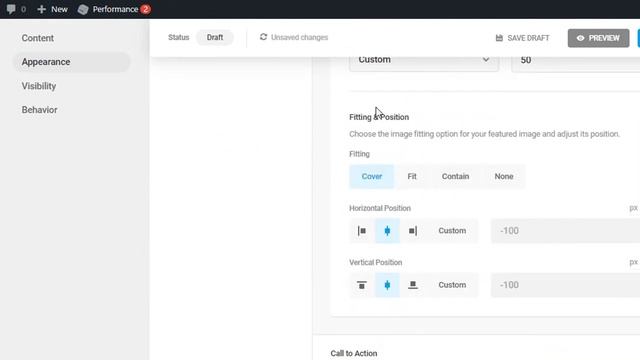
Task: Click the horizontal position px input field
Action: (x=566, y=231)
